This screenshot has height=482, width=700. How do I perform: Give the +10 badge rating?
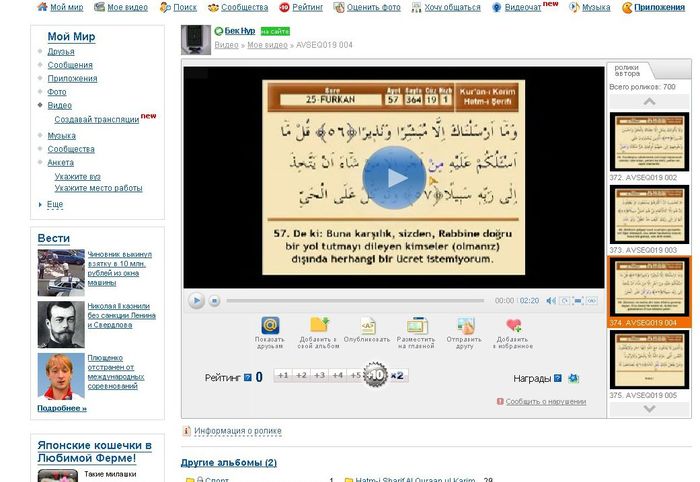click(x=375, y=375)
